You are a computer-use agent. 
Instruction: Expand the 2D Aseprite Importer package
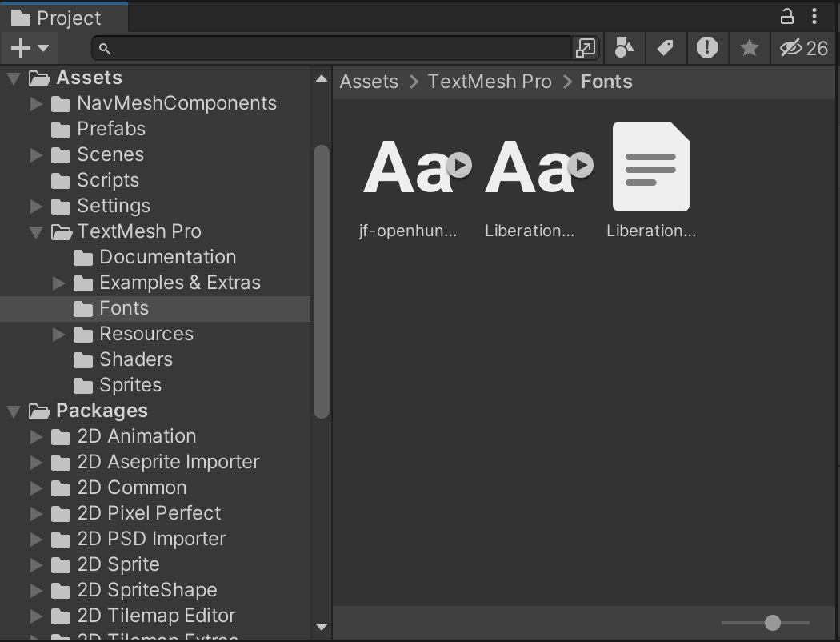36,463
